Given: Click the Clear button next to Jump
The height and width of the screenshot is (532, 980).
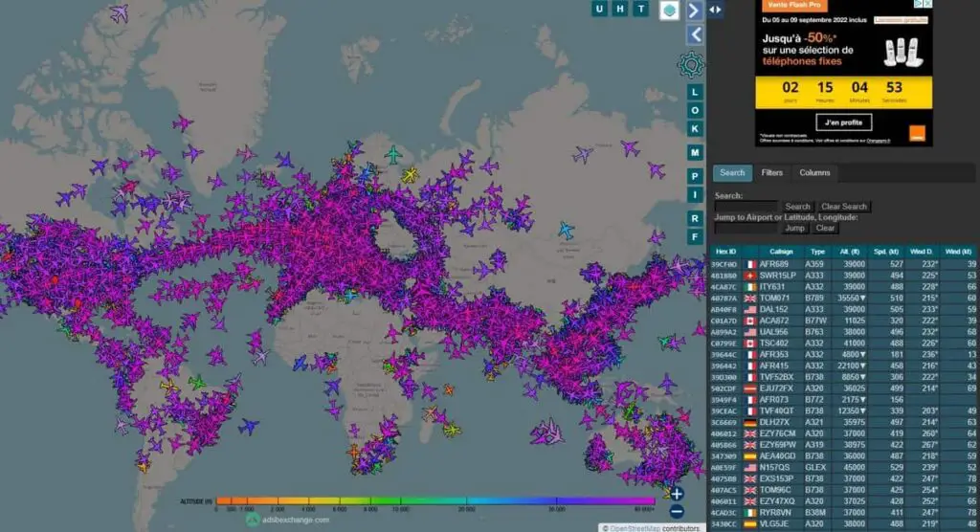Looking at the screenshot, I should (825, 228).
